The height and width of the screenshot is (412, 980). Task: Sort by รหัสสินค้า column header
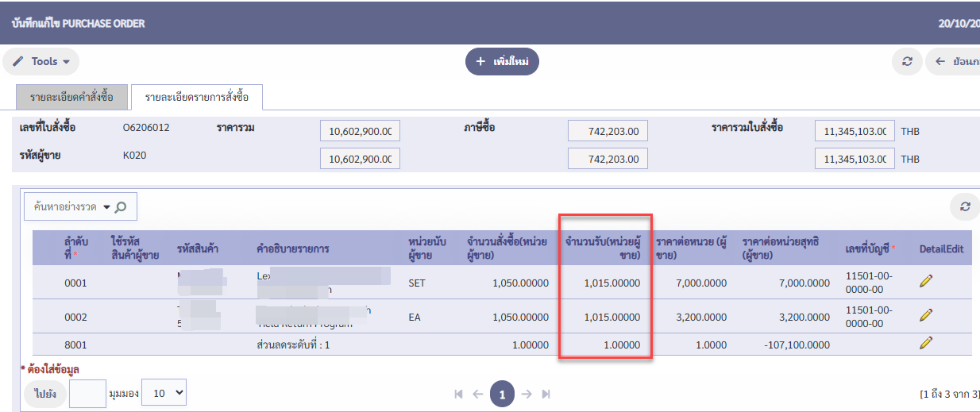(199, 248)
